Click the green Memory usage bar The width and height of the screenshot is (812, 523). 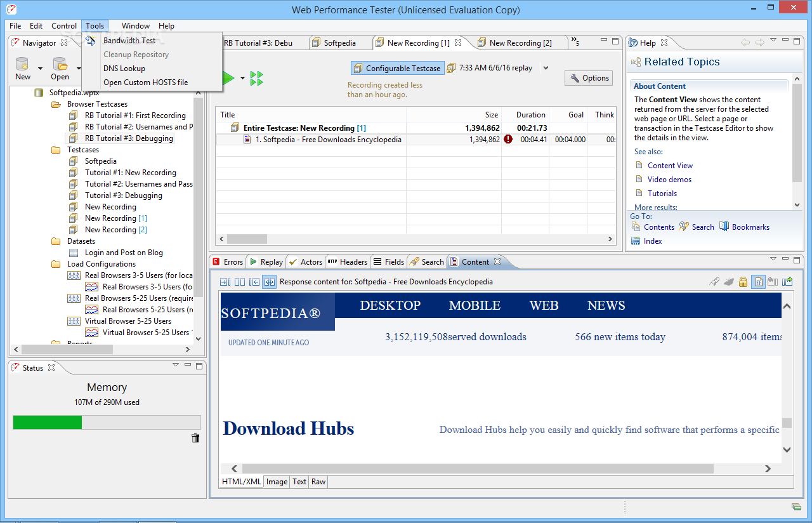(x=48, y=422)
